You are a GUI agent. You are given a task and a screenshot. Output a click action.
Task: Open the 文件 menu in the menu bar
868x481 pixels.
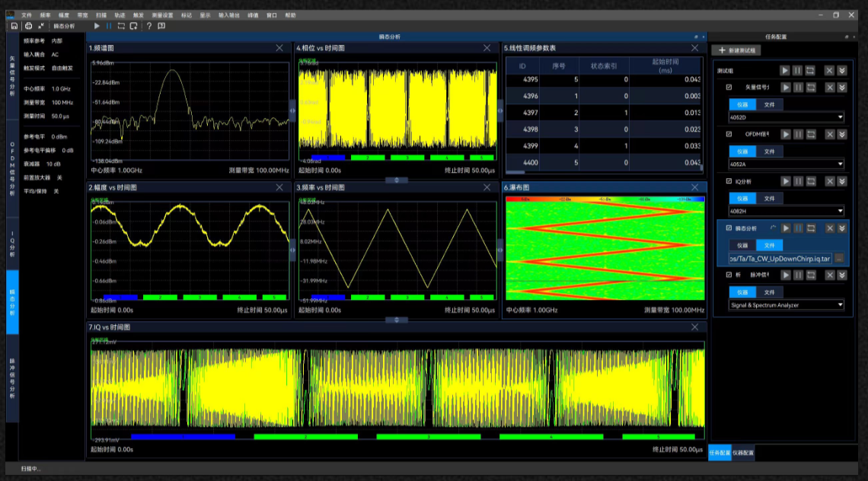click(x=27, y=14)
